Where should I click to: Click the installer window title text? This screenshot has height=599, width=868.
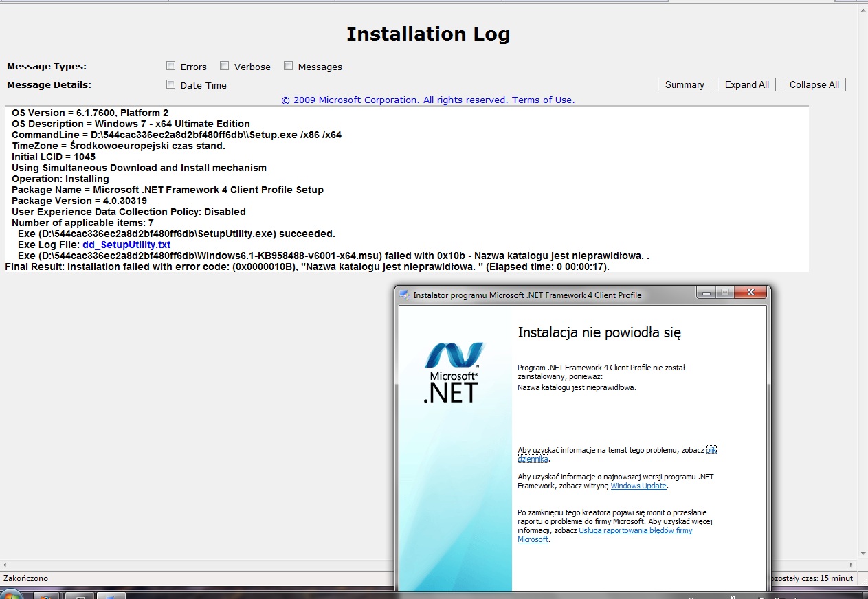click(527, 295)
